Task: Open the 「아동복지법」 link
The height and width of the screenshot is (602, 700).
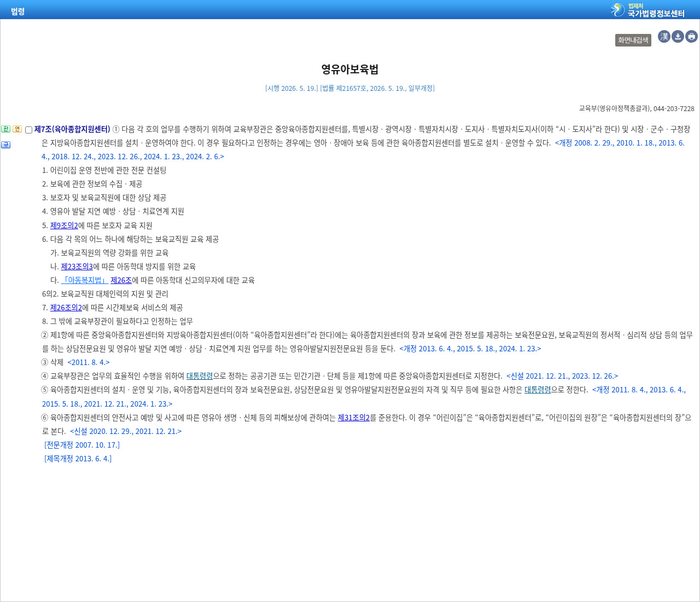Action: [x=85, y=280]
